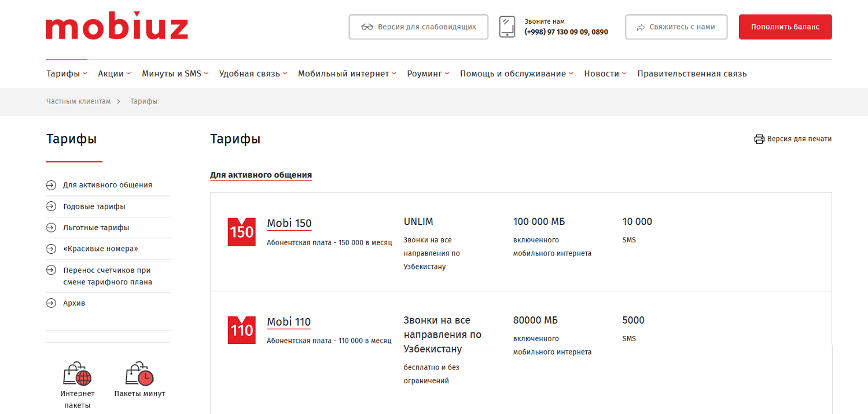Click the Тарифы breadcrumb
Viewport: 868px width, 414px height.
pyautogui.click(x=144, y=101)
